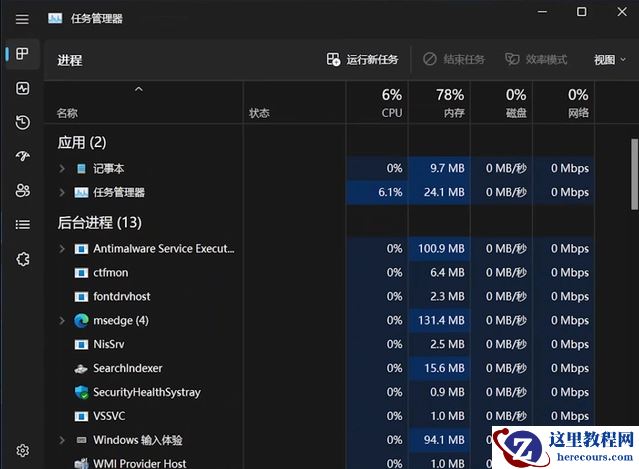This screenshot has width=639, height=469.
Task: Select the ctfmon process name
Action: pos(110,273)
